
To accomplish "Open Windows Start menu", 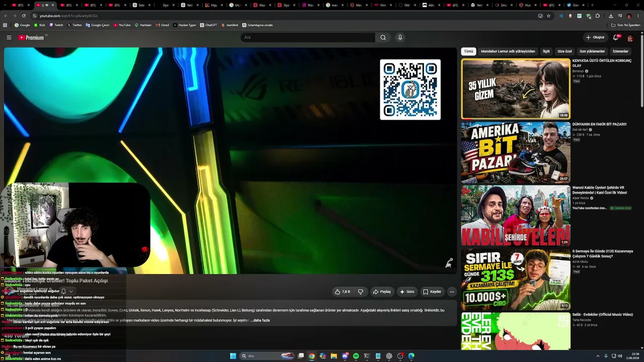I will (233, 356).
